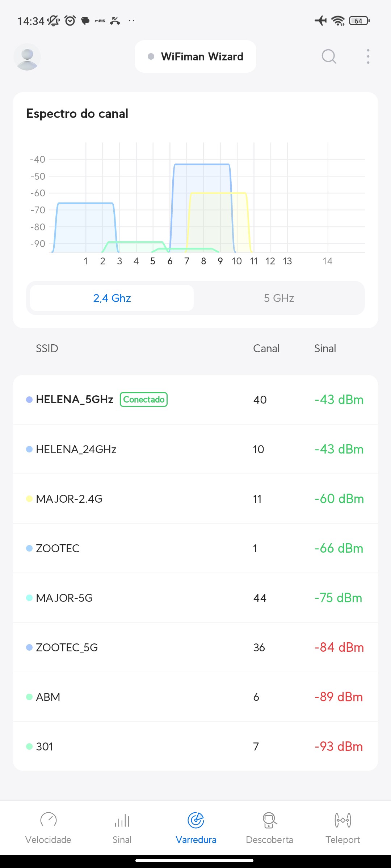Click the Conectado status badge
391x868 pixels.
(144, 400)
